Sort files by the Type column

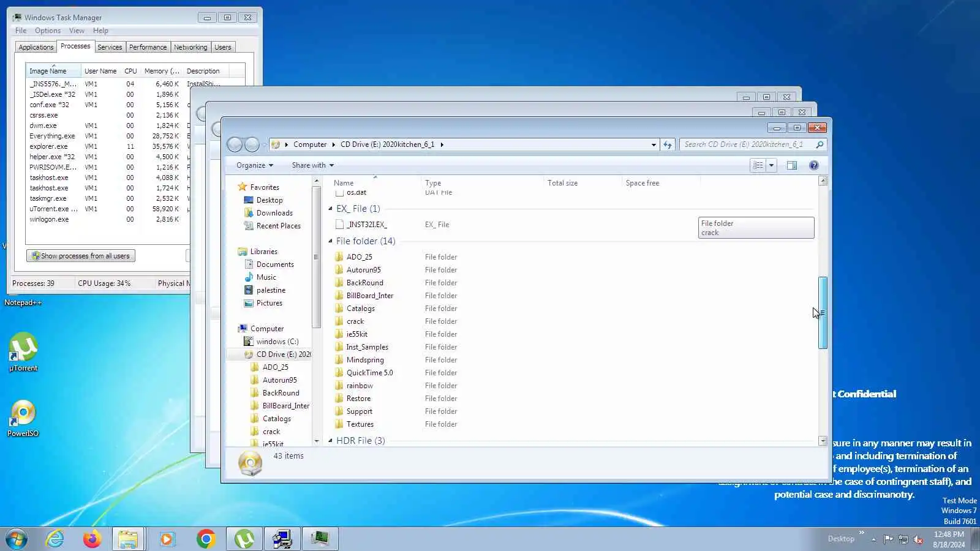481,183
